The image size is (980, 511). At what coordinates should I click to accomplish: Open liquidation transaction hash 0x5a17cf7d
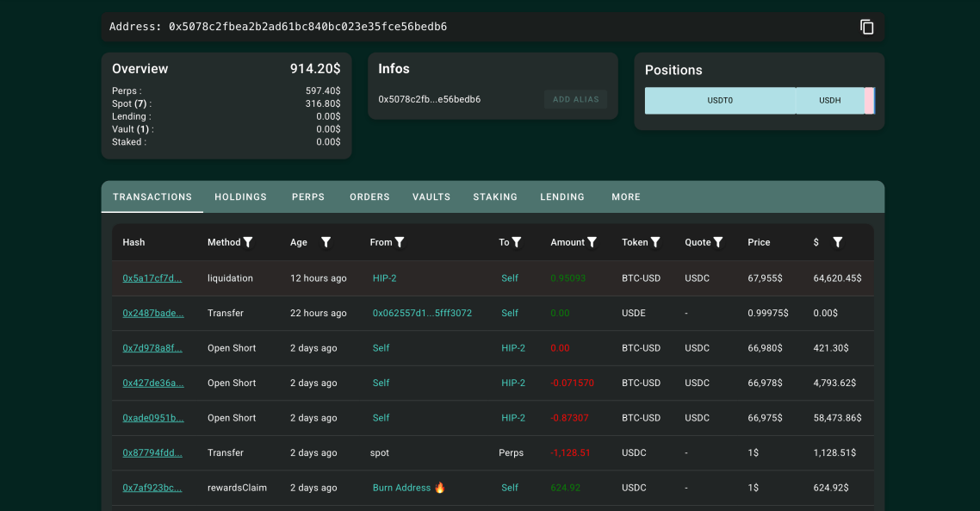point(152,278)
